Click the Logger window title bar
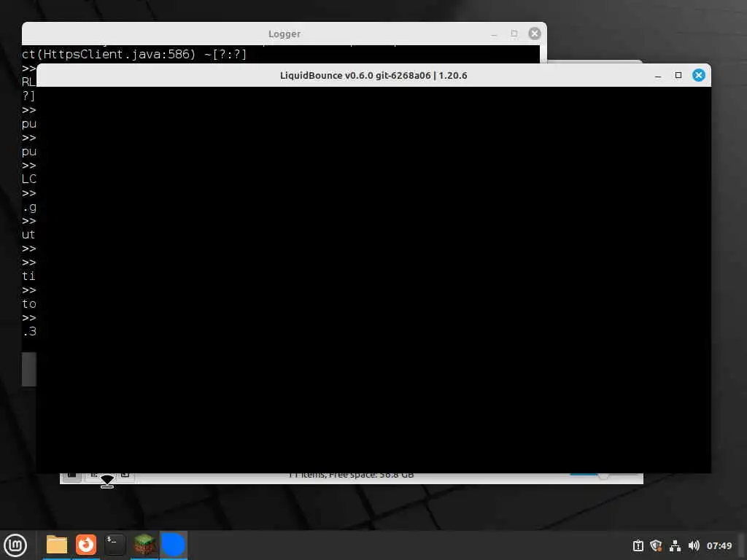747x560 pixels. click(x=285, y=34)
